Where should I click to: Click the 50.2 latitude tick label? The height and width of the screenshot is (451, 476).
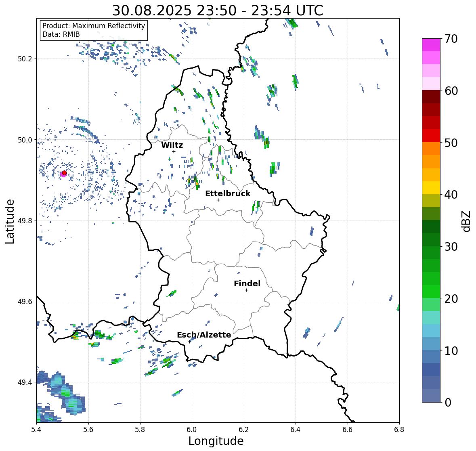point(25,59)
